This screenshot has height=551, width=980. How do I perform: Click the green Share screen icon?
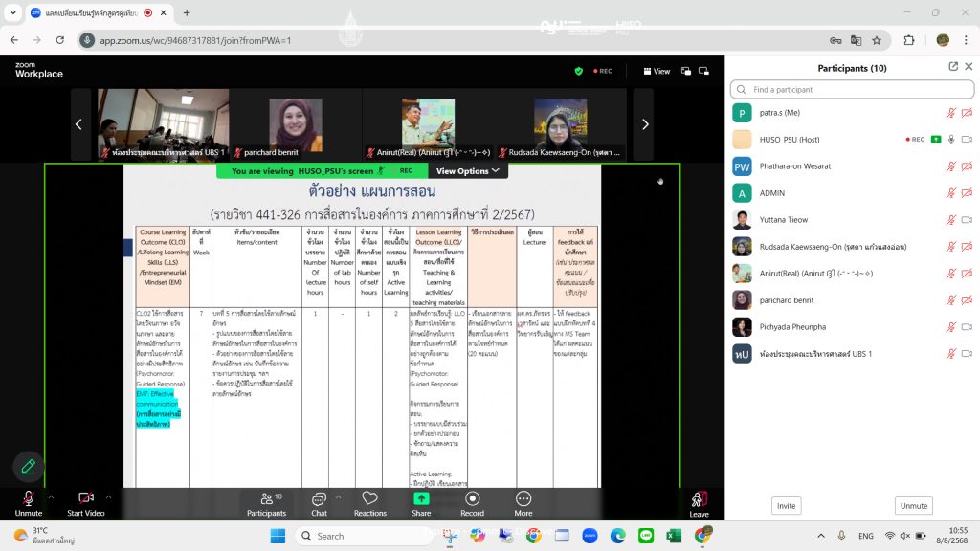point(421,503)
